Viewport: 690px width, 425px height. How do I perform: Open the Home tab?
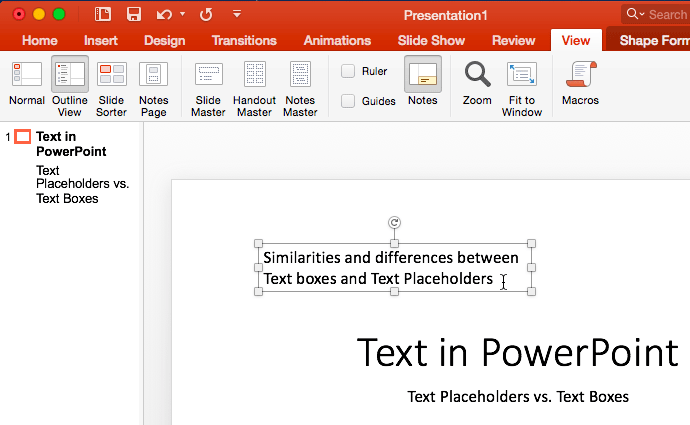pos(40,40)
